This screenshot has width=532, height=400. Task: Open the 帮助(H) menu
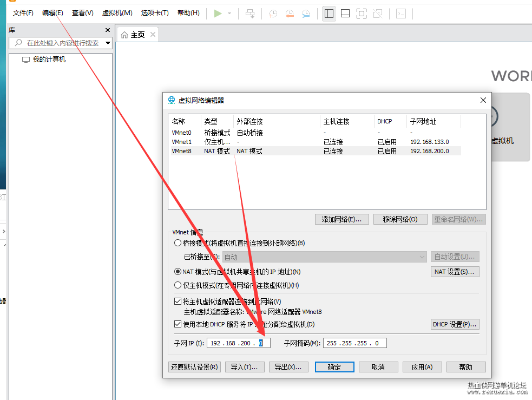188,13
